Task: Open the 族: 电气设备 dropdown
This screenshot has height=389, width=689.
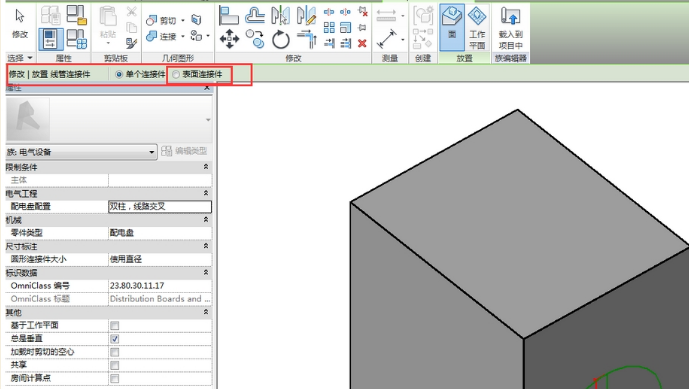Action: pyautogui.click(x=81, y=152)
